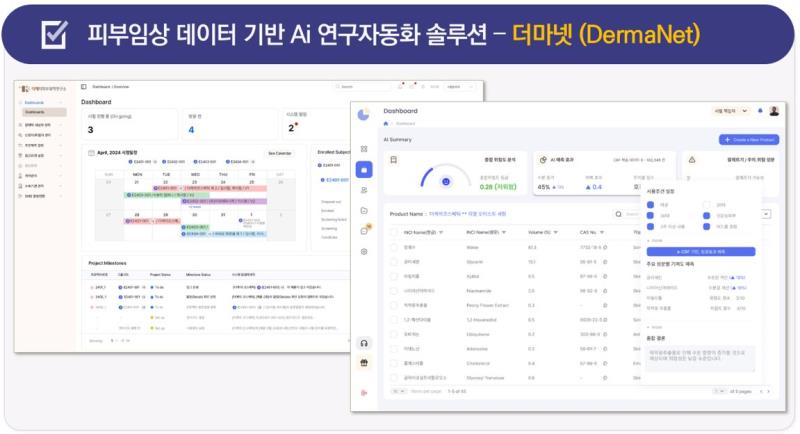This screenshot has width=800, height=434.
Task: Open the dropdown at the right of table search
Action: pyautogui.click(x=766, y=214)
